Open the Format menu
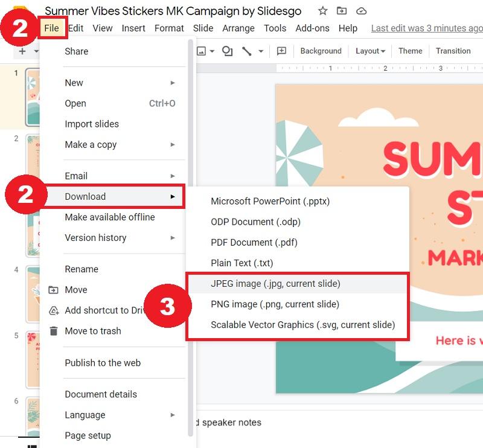 click(169, 28)
